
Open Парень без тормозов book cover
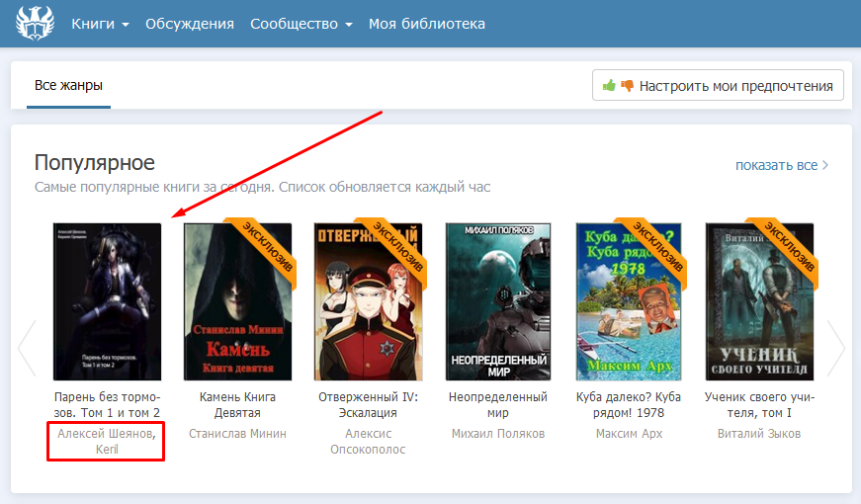(x=107, y=300)
